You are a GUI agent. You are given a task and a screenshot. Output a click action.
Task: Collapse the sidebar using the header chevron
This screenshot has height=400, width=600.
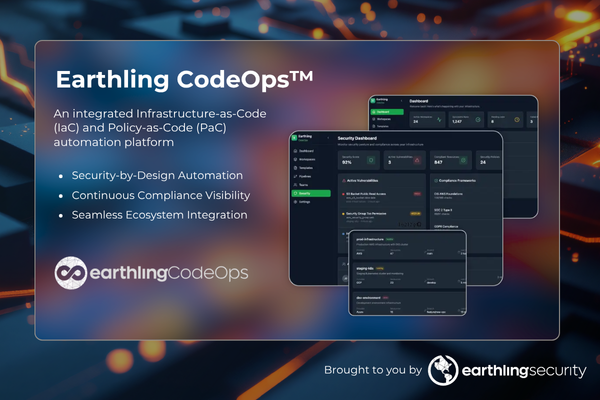(329, 135)
